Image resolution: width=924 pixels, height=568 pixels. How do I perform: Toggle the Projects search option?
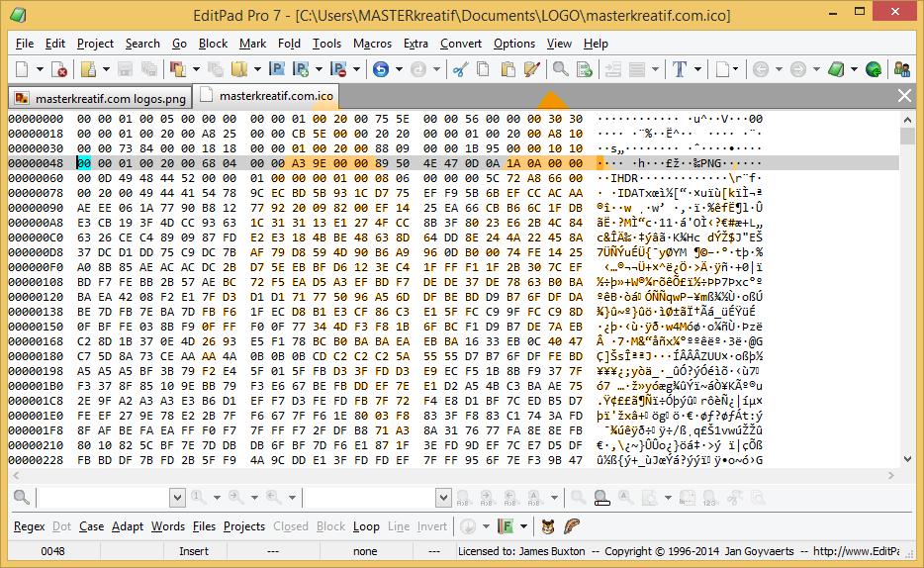click(x=244, y=526)
